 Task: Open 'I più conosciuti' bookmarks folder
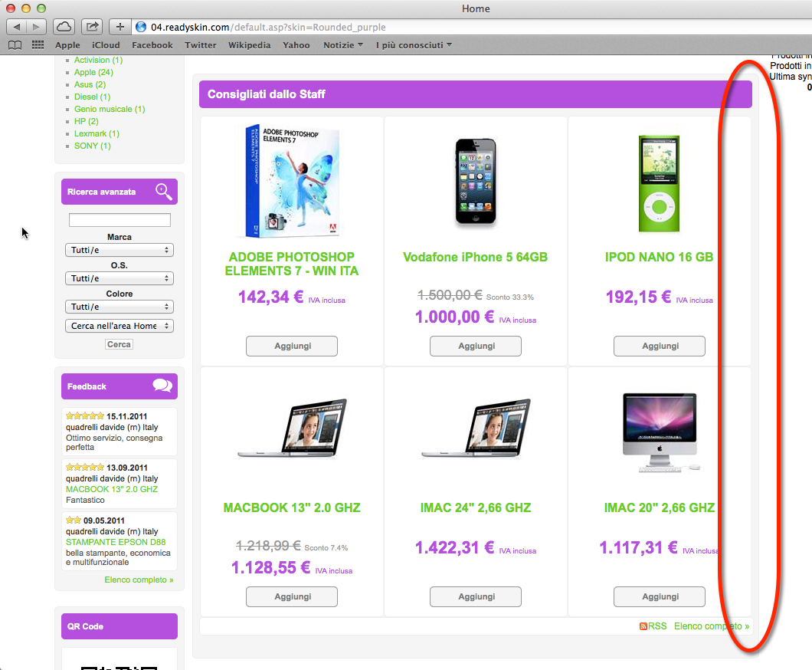pos(414,45)
